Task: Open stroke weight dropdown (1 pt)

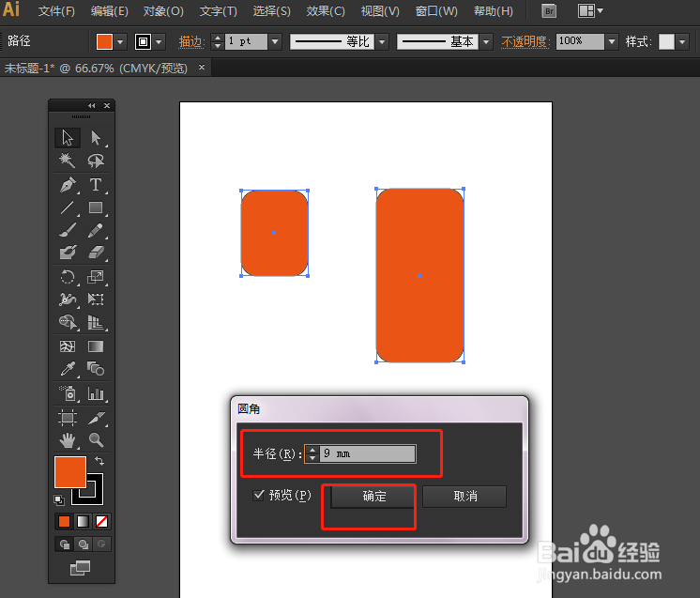Action: pyautogui.click(x=276, y=42)
